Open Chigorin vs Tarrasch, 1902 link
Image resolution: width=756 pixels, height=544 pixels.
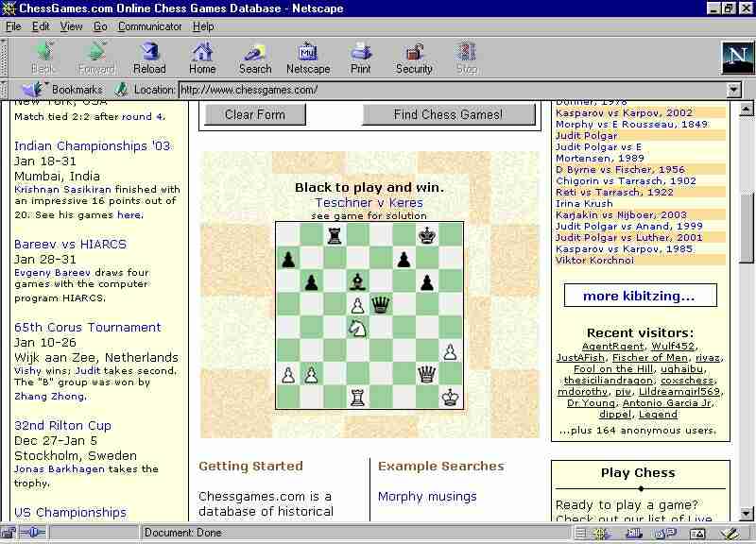(626, 180)
